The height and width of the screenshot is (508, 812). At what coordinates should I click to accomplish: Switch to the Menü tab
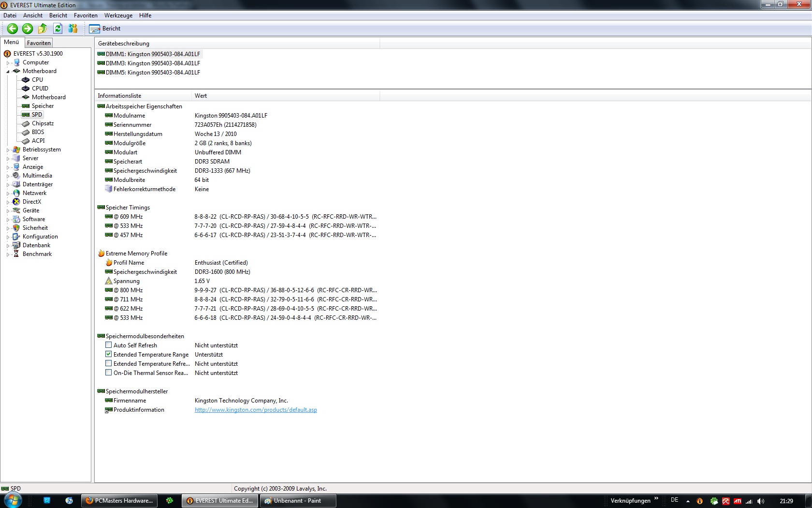12,42
